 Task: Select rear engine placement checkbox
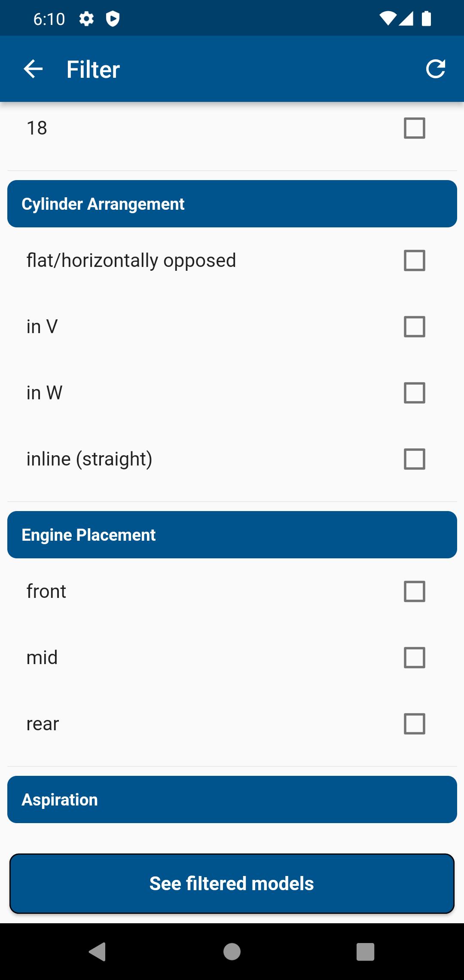415,724
